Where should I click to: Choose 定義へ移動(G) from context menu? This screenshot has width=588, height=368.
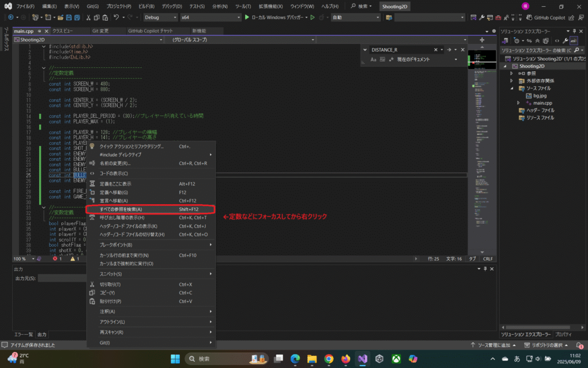150,192
